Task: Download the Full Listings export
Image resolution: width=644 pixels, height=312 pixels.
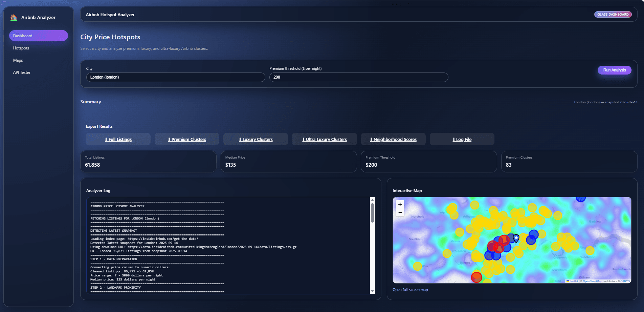Action: click(x=118, y=139)
